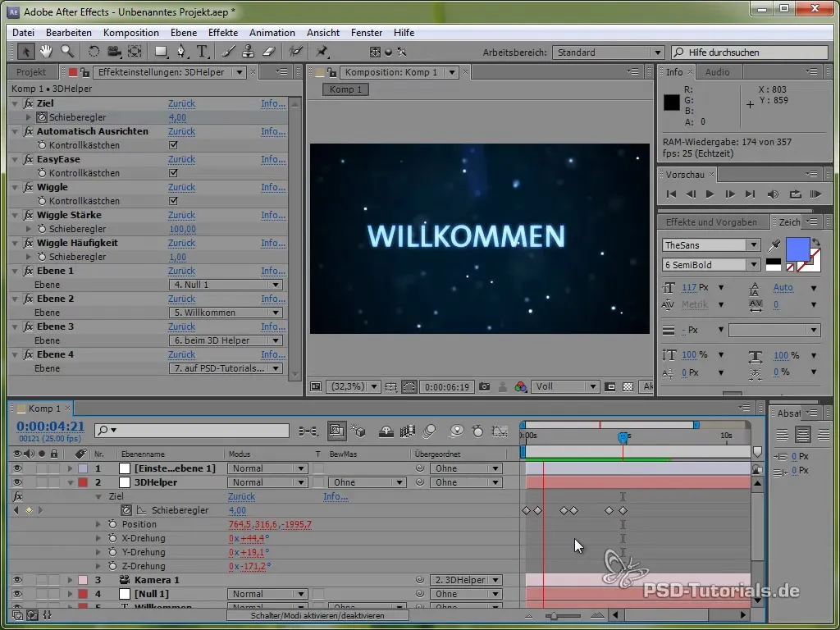Open viewer resolution dropdown Voll
The height and width of the screenshot is (630, 840).
565,387
